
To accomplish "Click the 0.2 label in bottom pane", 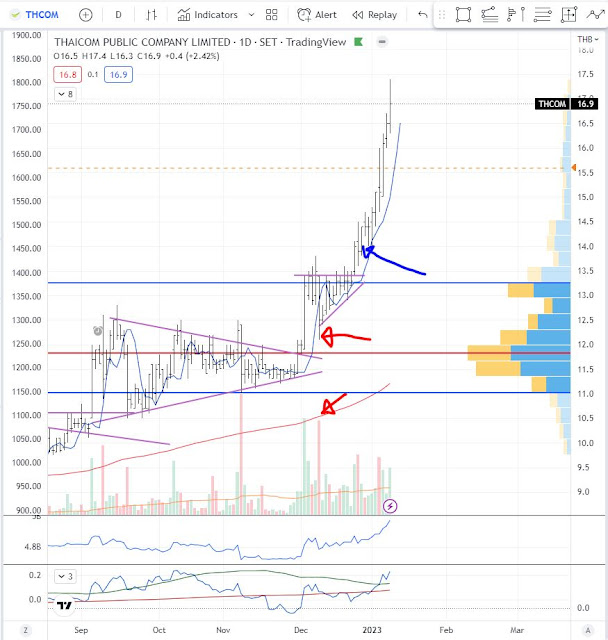I will (x=35, y=575).
